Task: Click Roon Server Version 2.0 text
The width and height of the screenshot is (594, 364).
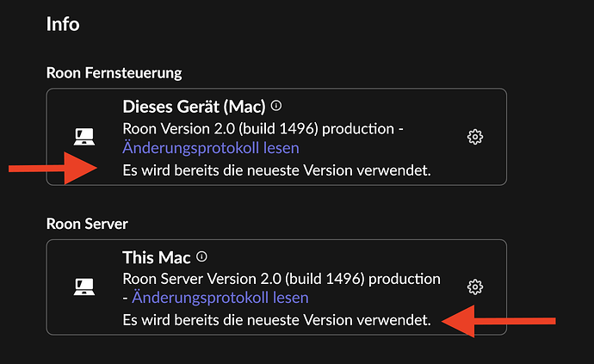Action: [201, 279]
